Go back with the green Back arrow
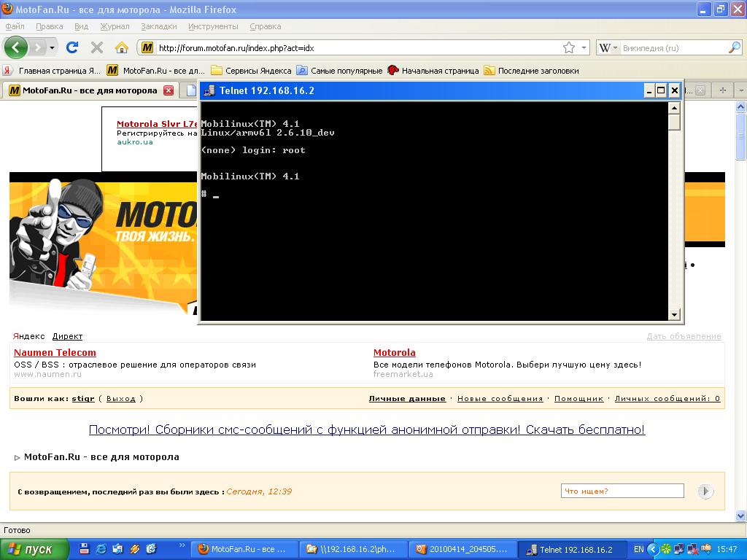The height and width of the screenshot is (560, 747). 16,47
